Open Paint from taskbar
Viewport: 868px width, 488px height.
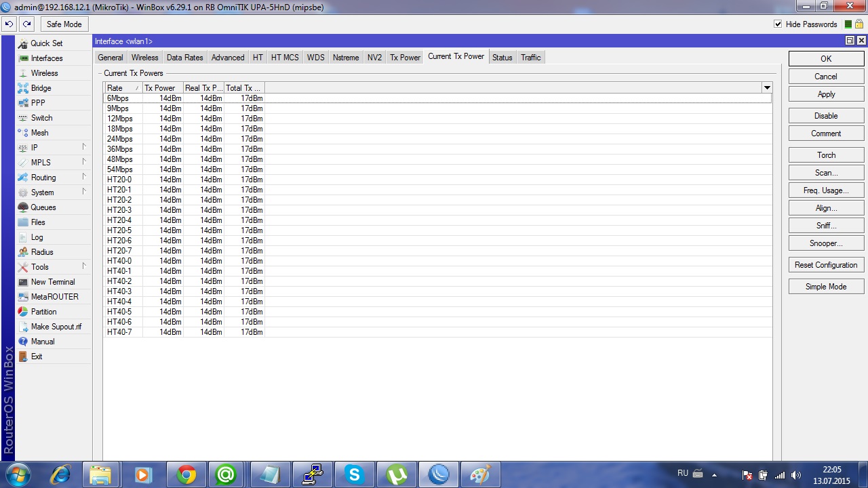pos(481,474)
